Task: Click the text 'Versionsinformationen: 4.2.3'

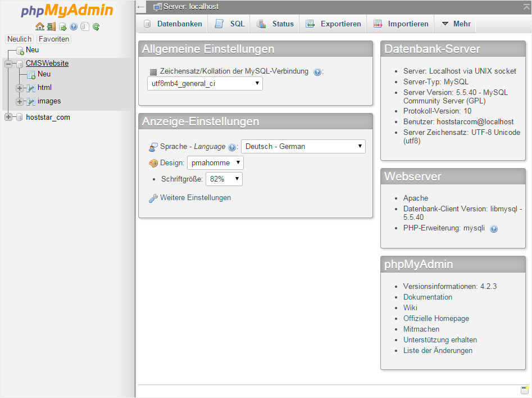Action: click(450, 287)
